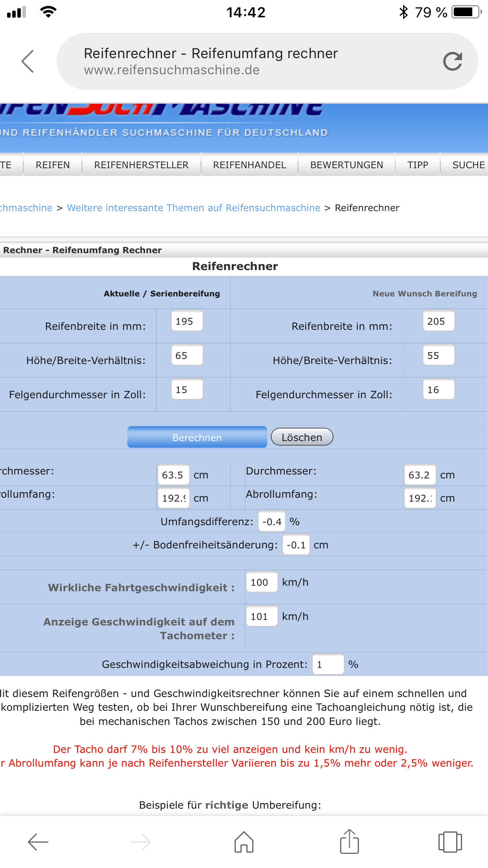
Task: Open the REIFENHANDEL menu item
Action: click(x=250, y=165)
